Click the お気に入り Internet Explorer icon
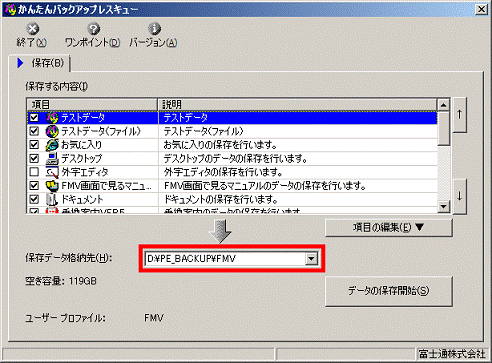The height and width of the screenshot is (363, 492). point(52,145)
